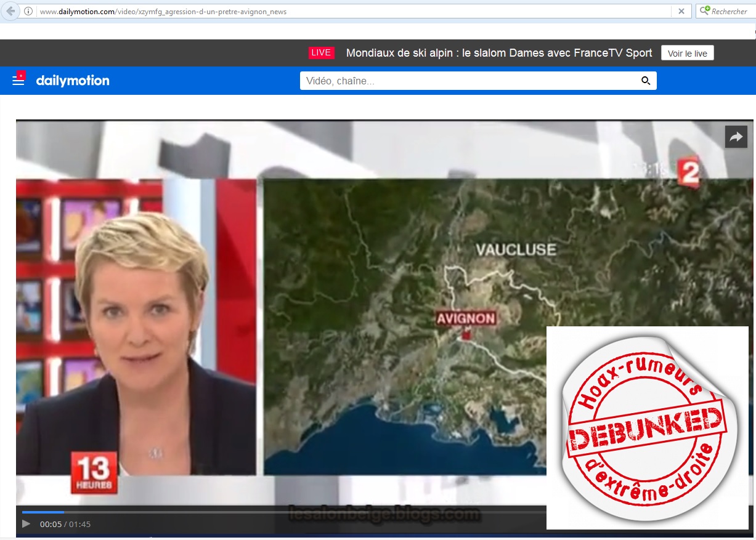Open the Mondiaux de ski alpin live headline
756x540 pixels.
coord(499,53)
